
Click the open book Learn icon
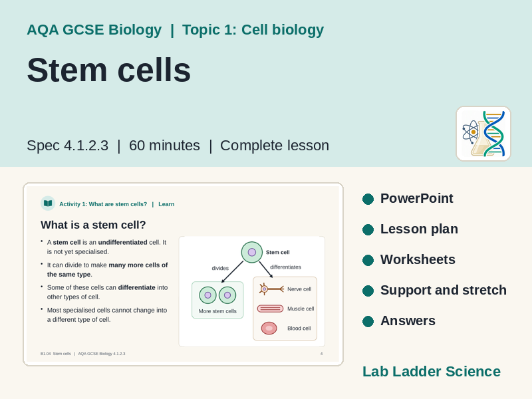click(x=48, y=203)
